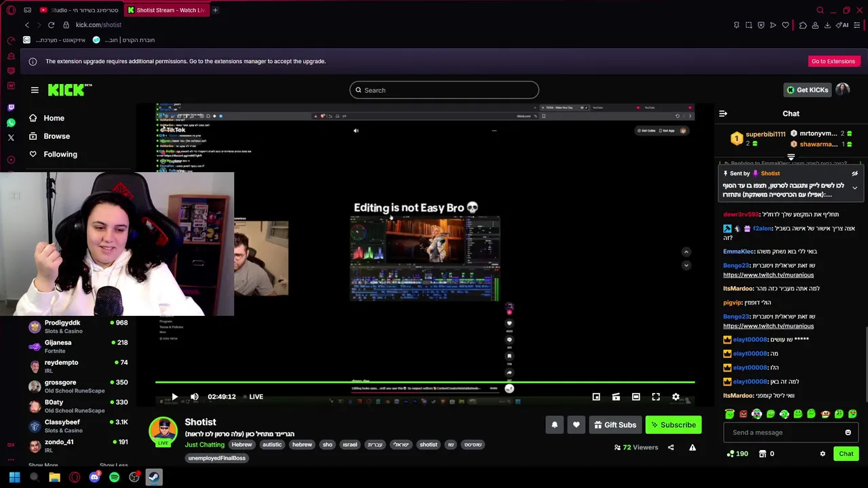Click the Gift Subs button

[615, 425]
